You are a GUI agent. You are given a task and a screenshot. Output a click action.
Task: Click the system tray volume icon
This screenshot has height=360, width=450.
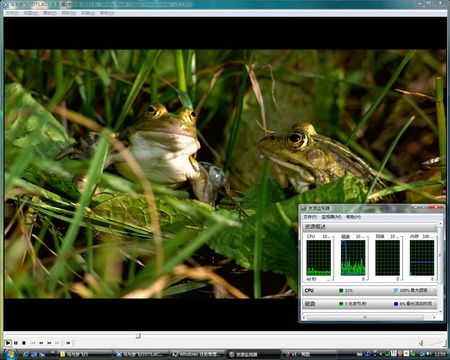[428, 354]
